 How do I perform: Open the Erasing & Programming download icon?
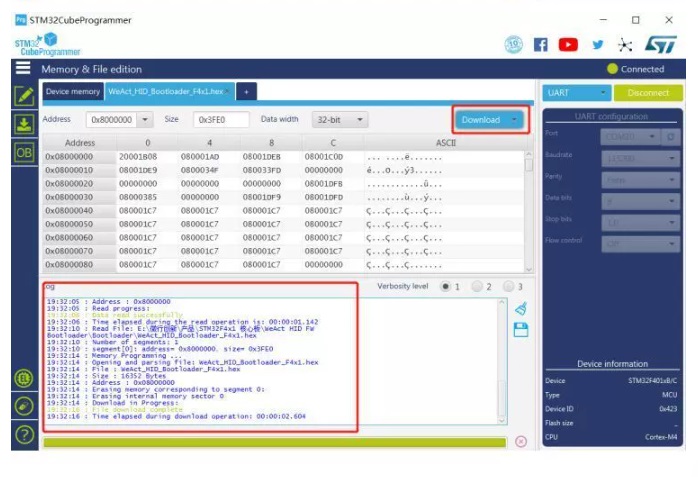(24, 125)
